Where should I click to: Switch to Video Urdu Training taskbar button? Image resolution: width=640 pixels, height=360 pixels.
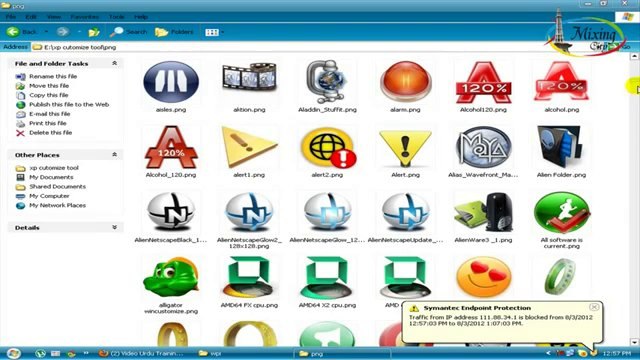[x=141, y=353]
